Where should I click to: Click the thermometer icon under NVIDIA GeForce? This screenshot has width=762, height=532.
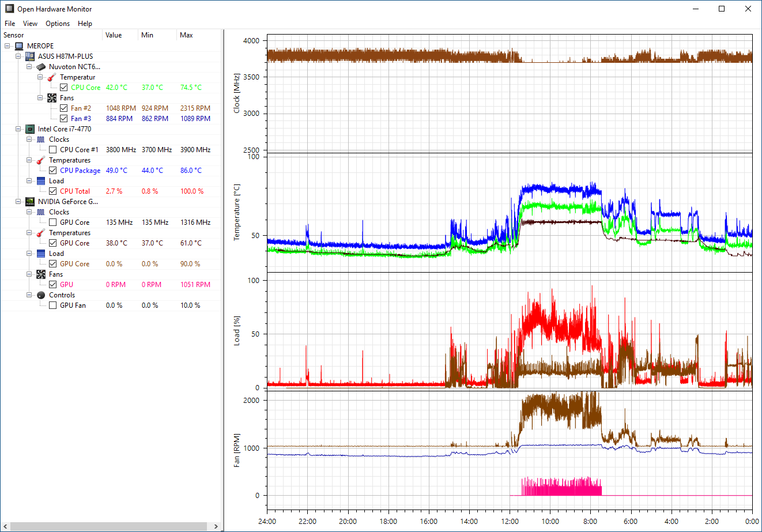pos(41,233)
